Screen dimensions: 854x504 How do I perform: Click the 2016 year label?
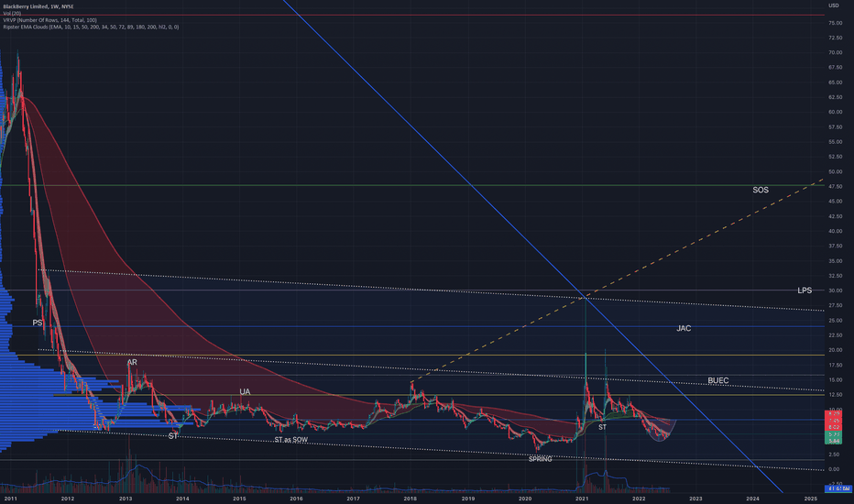296,499
